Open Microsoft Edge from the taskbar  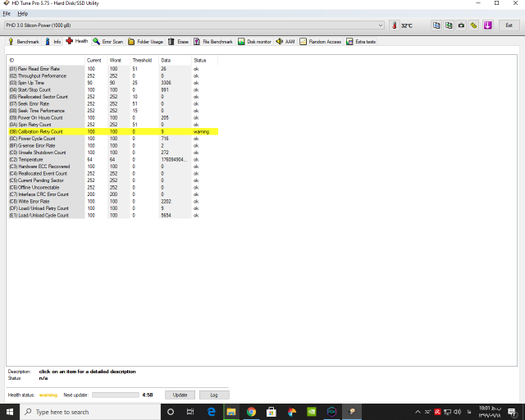pyautogui.click(x=212, y=412)
